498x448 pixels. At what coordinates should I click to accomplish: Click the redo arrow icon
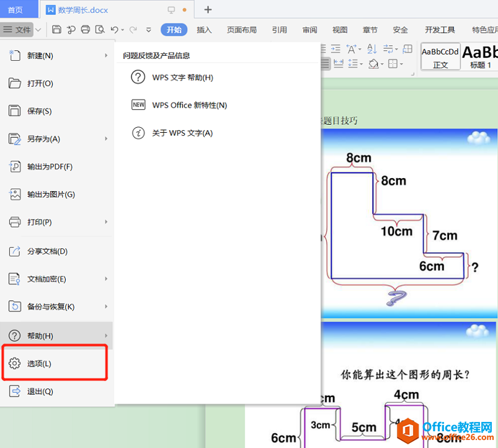click(133, 30)
